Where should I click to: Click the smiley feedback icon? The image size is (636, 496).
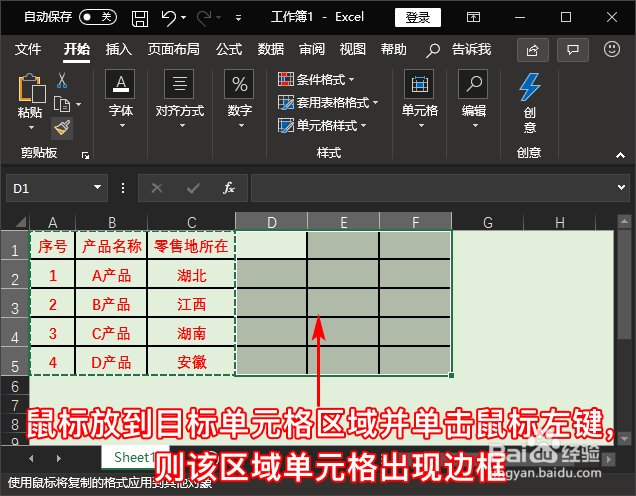point(612,49)
